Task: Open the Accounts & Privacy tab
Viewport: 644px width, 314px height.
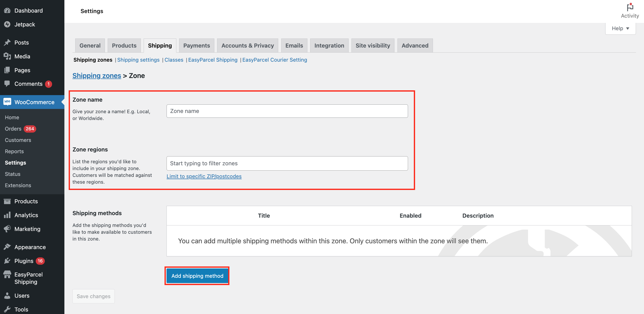Action: pyautogui.click(x=248, y=46)
